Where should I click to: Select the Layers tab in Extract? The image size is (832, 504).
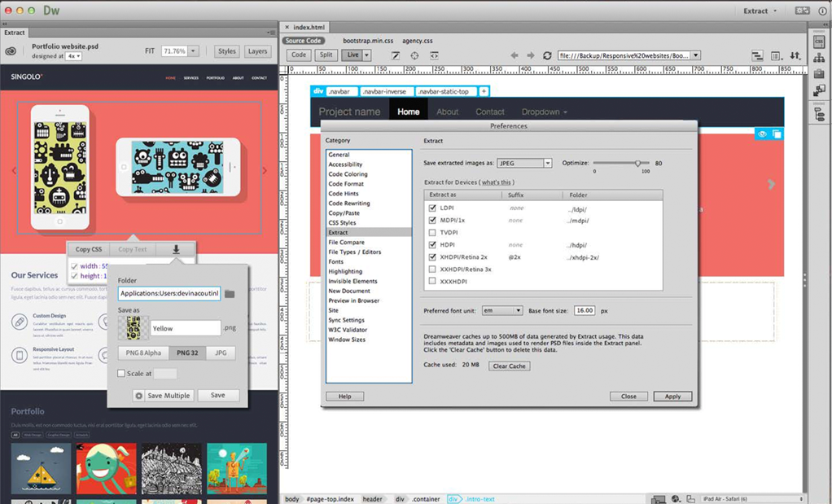coord(257,51)
